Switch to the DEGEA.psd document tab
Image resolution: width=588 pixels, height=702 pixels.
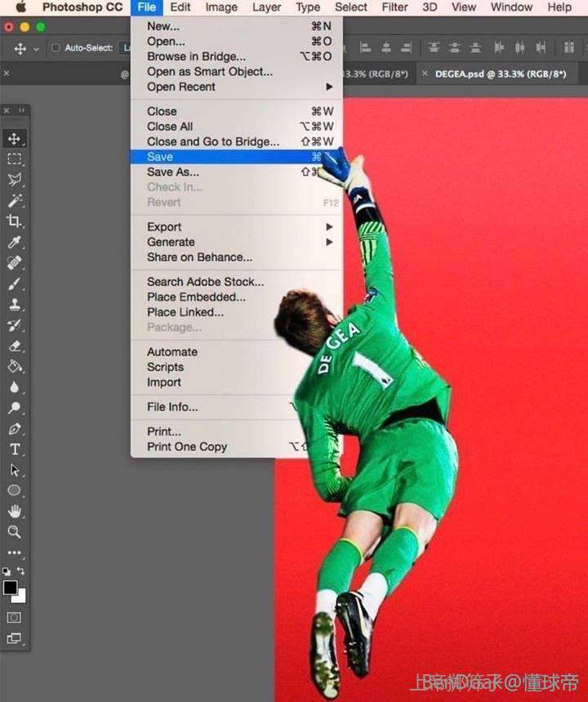pyautogui.click(x=500, y=74)
